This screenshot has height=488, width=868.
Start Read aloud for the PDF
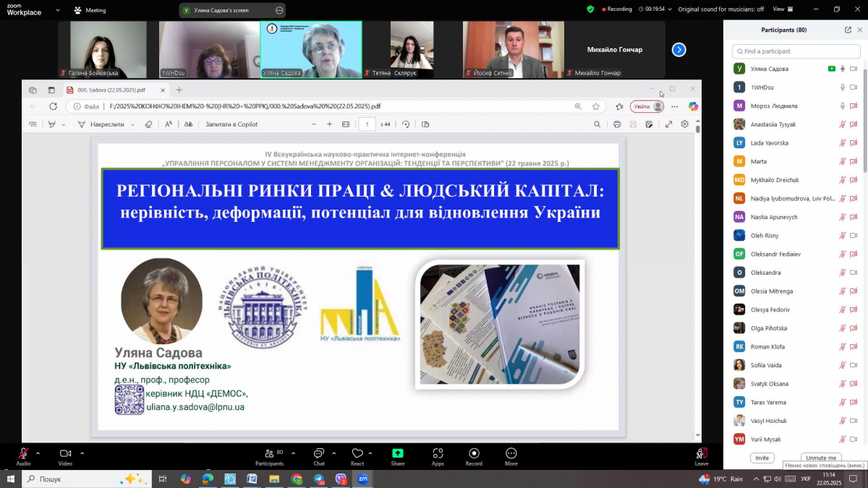pyautogui.click(x=168, y=124)
